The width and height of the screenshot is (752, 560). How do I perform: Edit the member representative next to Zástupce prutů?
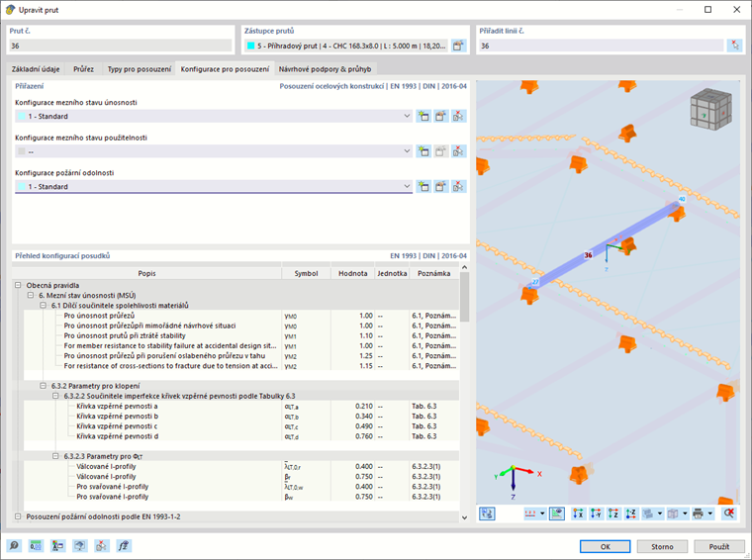coord(458,47)
